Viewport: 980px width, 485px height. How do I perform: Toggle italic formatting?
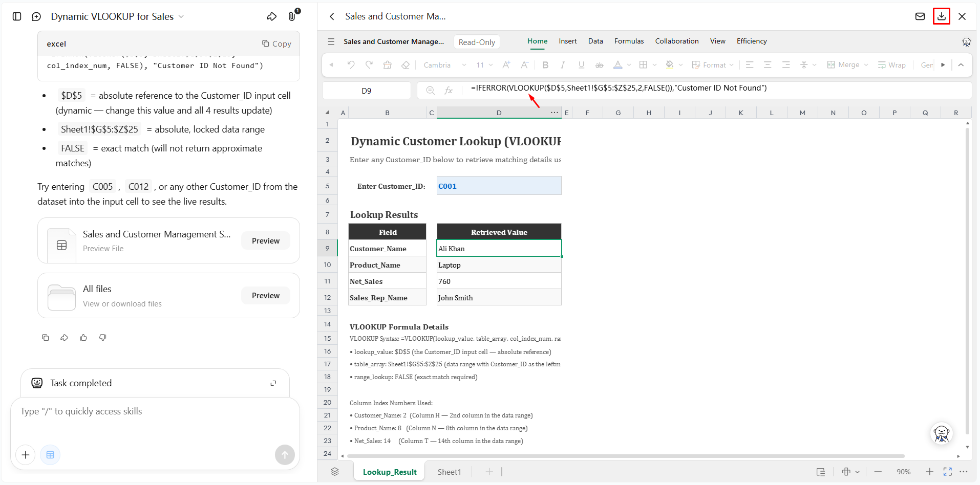coord(563,65)
